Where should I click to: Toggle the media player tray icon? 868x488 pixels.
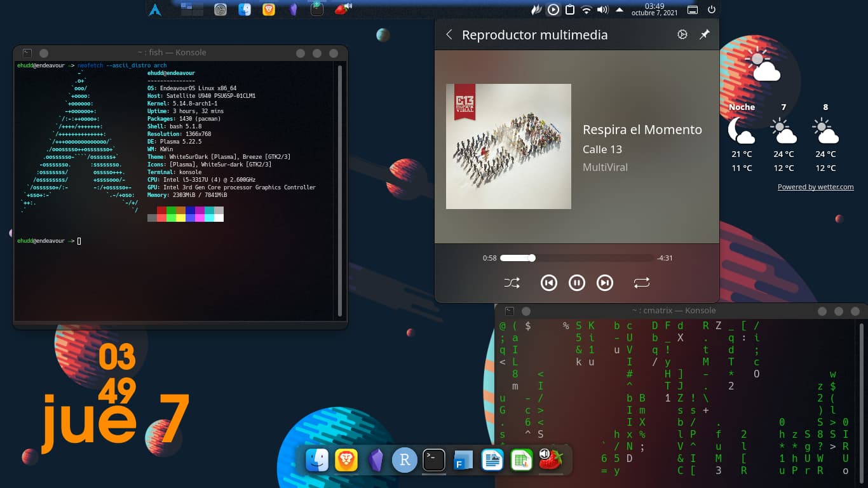tap(553, 10)
